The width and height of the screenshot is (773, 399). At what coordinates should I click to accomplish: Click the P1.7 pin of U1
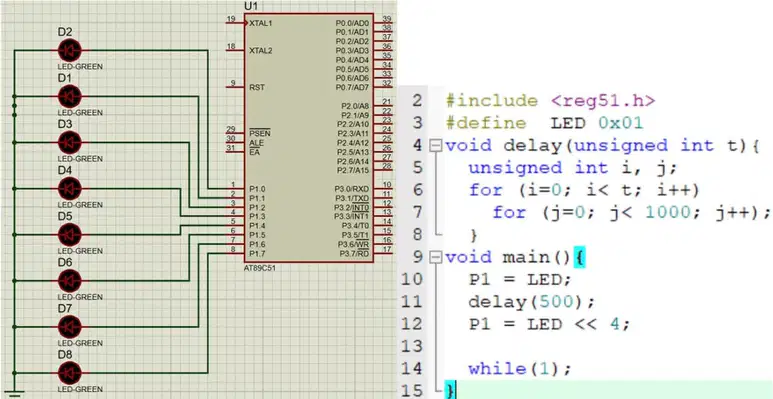[x=235, y=254]
